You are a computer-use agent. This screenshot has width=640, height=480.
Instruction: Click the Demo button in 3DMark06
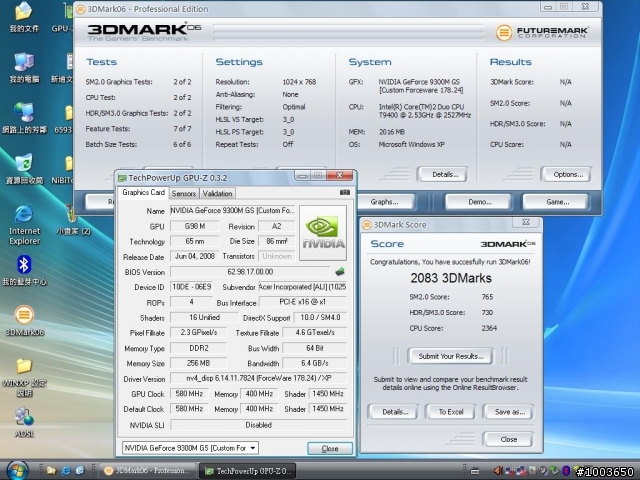(479, 202)
